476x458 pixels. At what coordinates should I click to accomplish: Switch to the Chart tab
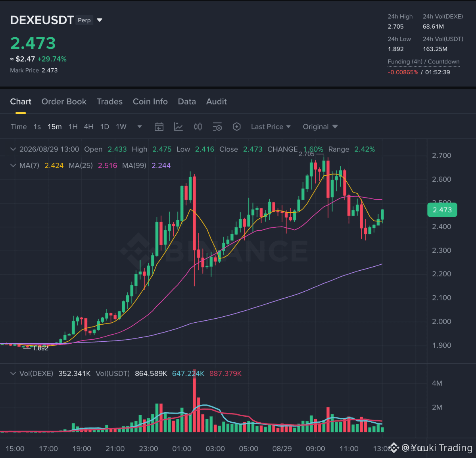tap(21, 102)
